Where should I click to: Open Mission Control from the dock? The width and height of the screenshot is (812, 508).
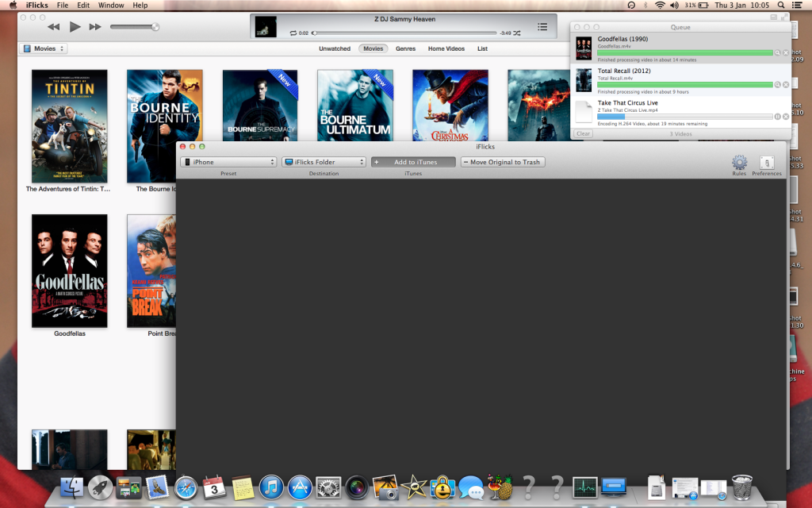tap(128, 488)
